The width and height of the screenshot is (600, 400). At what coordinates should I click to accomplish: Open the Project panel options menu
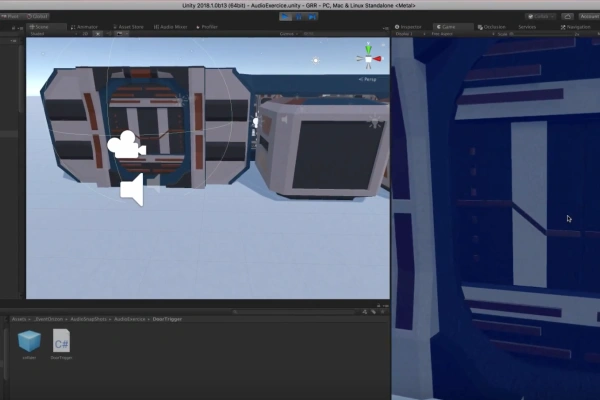[385, 305]
